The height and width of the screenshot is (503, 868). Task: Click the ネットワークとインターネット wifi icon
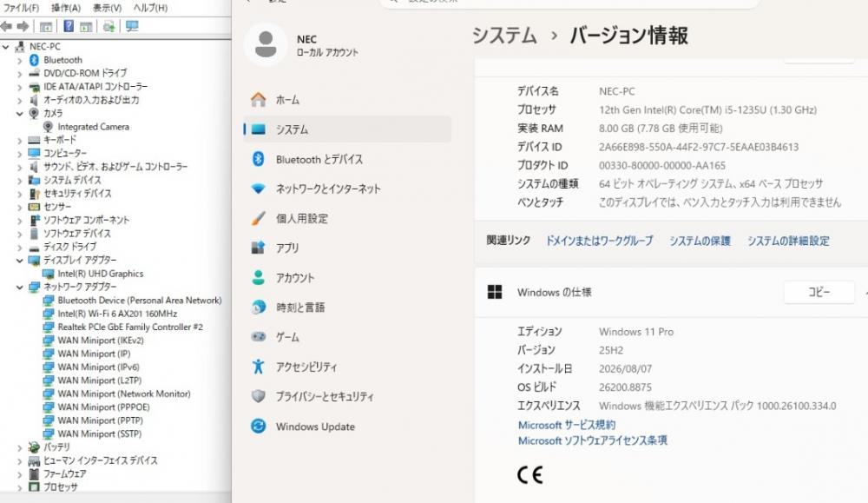tap(258, 189)
